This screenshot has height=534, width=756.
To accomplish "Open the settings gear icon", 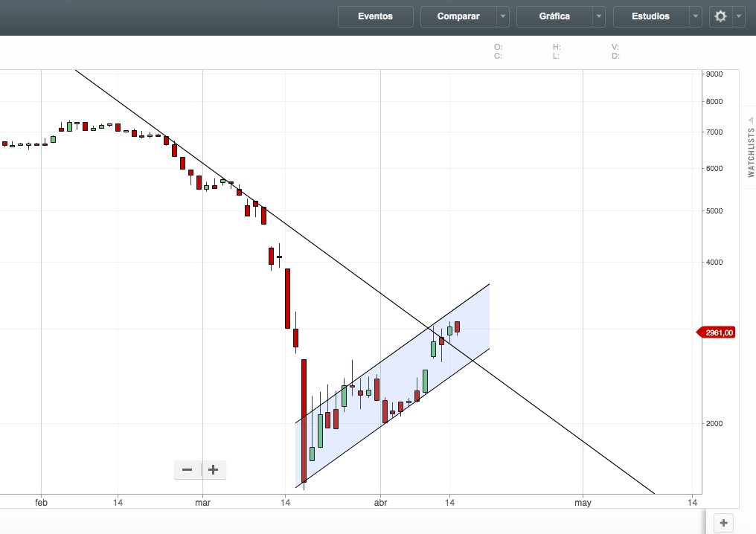I will [720, 16].
